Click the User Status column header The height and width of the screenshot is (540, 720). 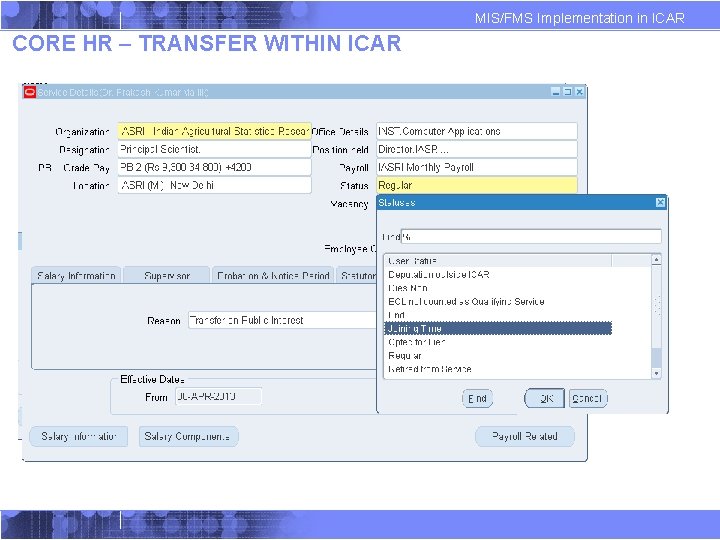tap(498, 261)
